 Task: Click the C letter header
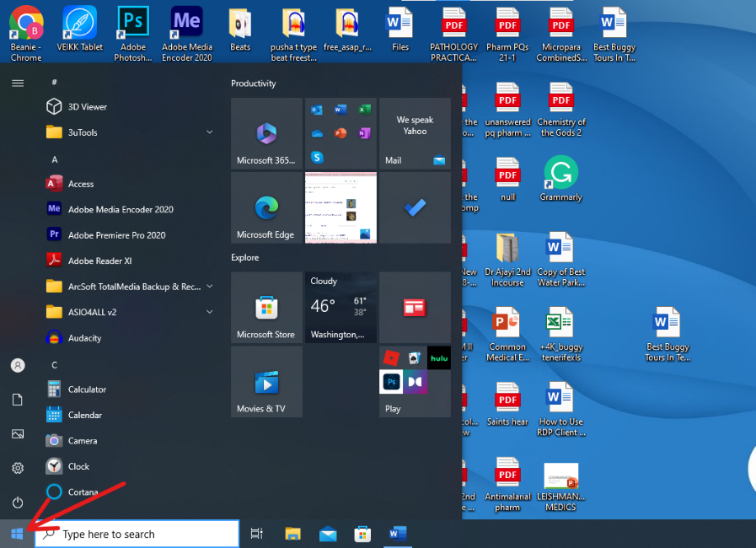point(55,365)
